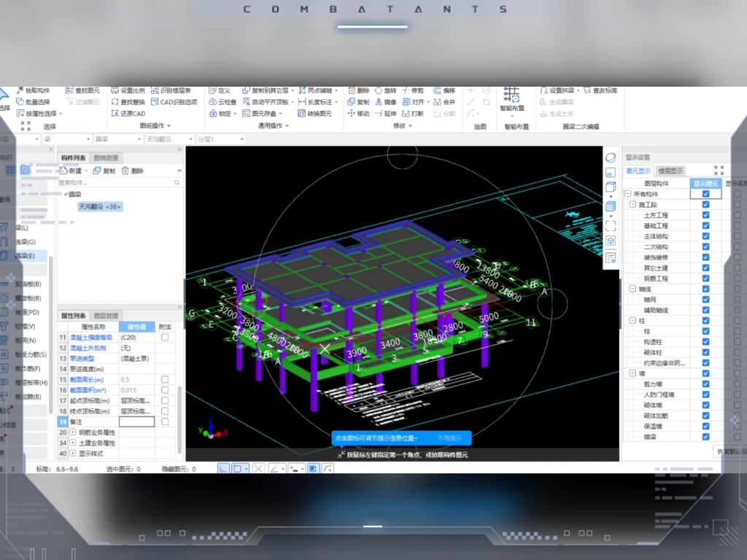The width and height of the screenshot is (747, 560).
Task: Select the 修剪 trim tool
Action: (x=413, y=90)
